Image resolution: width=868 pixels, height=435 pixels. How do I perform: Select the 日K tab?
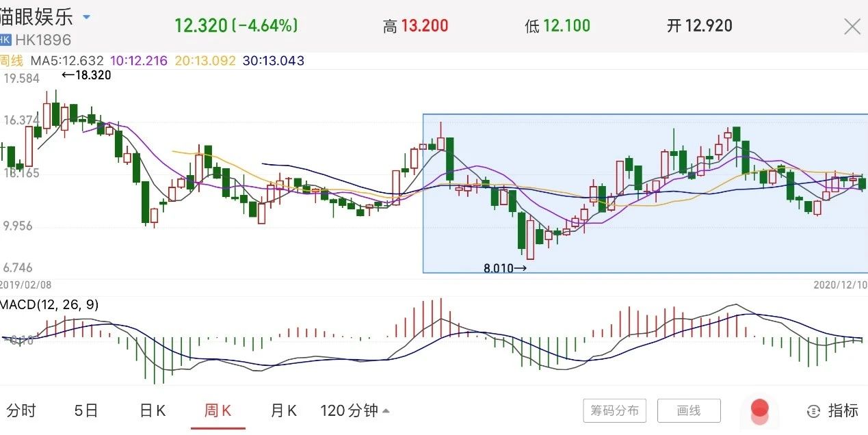(153, 410)
